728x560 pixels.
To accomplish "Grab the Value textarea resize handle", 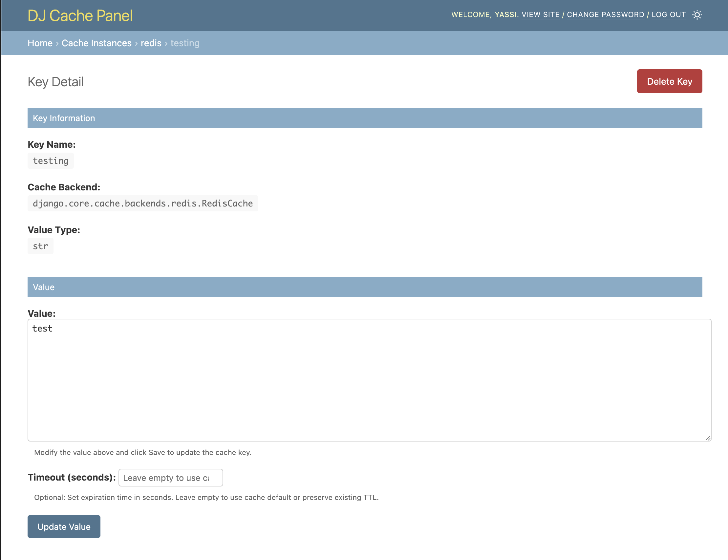I will point(708,438).
